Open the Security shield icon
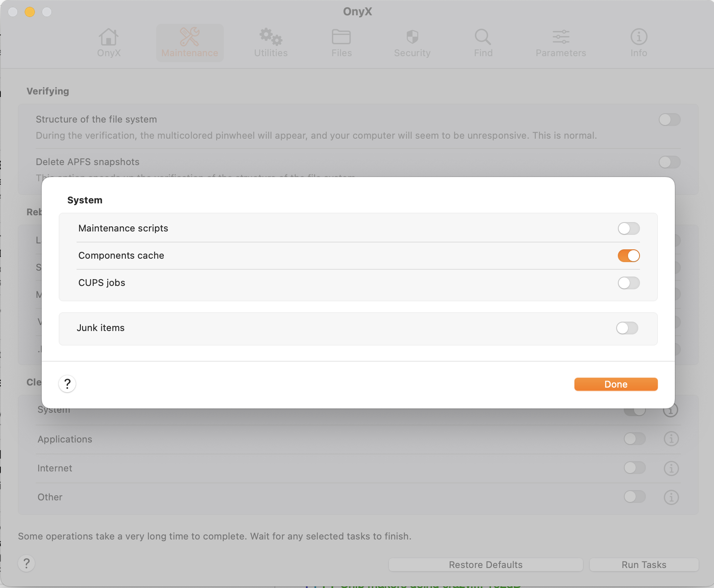The height and width of the screenshot is (588, 714). (412, 43)
